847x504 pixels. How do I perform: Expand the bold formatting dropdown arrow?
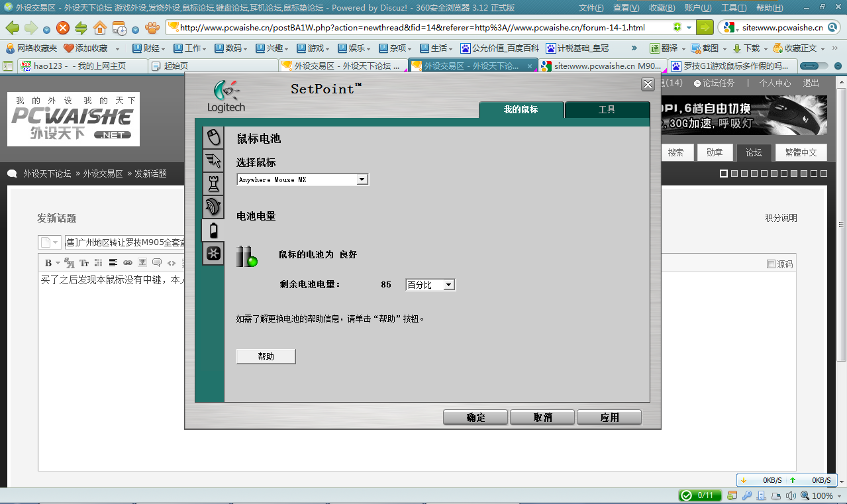(58, 263)
